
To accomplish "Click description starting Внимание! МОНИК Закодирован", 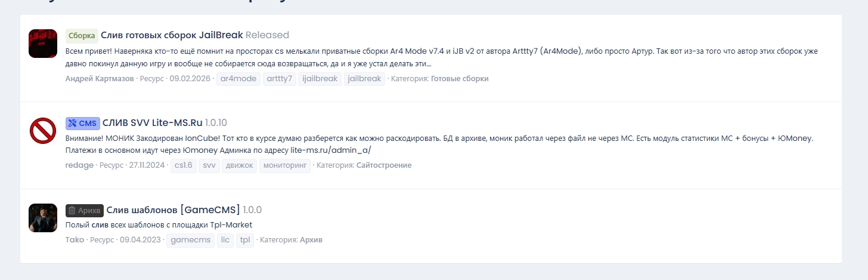I will [439, 144].
